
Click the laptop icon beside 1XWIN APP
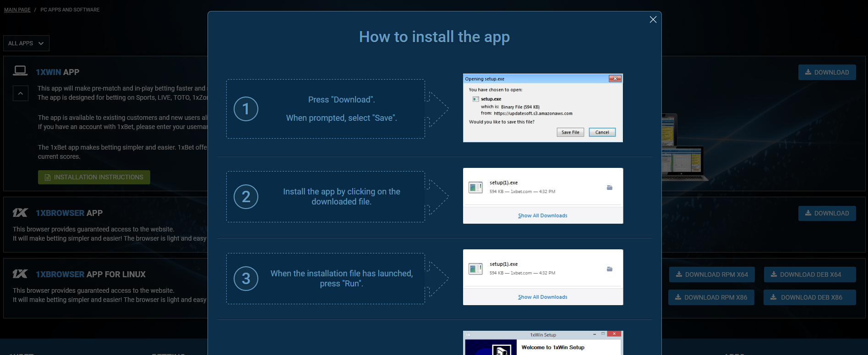pos(20,70)
